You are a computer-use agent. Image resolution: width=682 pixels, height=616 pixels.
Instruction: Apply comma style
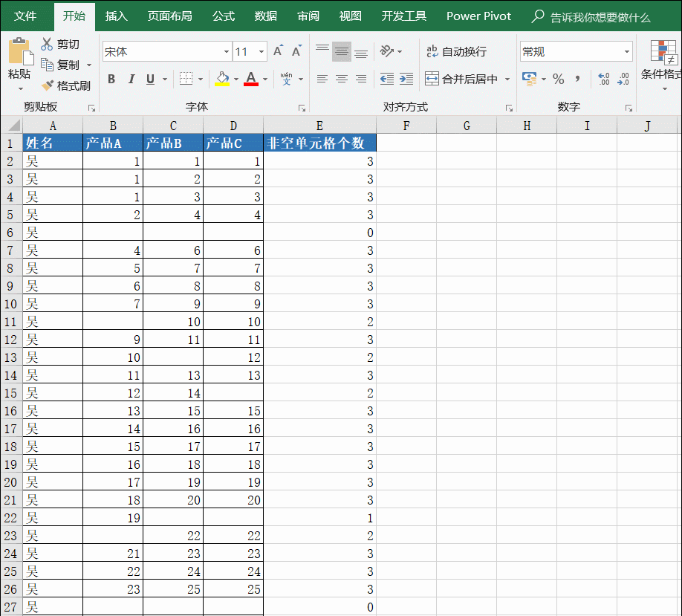(577, 79)
